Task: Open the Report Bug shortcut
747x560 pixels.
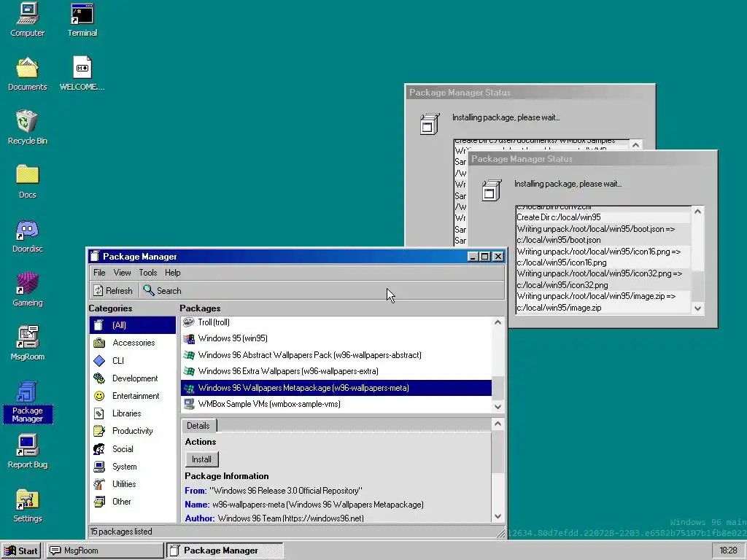Action: click(27, 451)
